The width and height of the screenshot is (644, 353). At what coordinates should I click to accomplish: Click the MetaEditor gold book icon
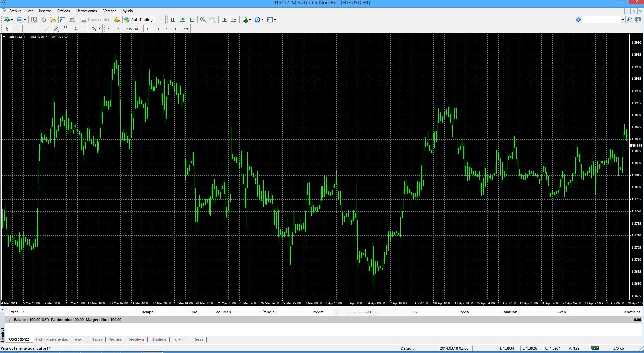(x=117, y=20)
